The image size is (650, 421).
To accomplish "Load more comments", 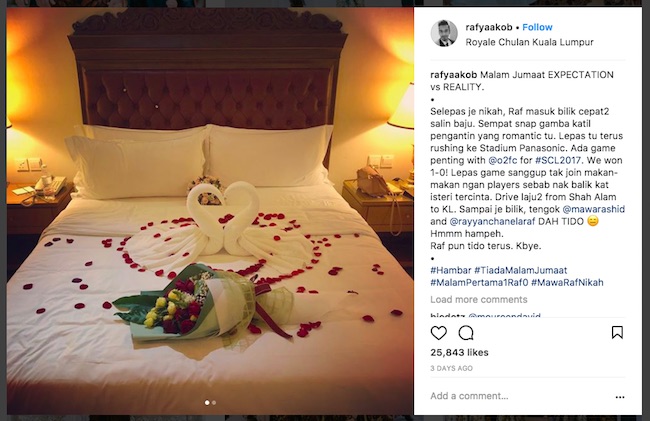I will point(479,300).
